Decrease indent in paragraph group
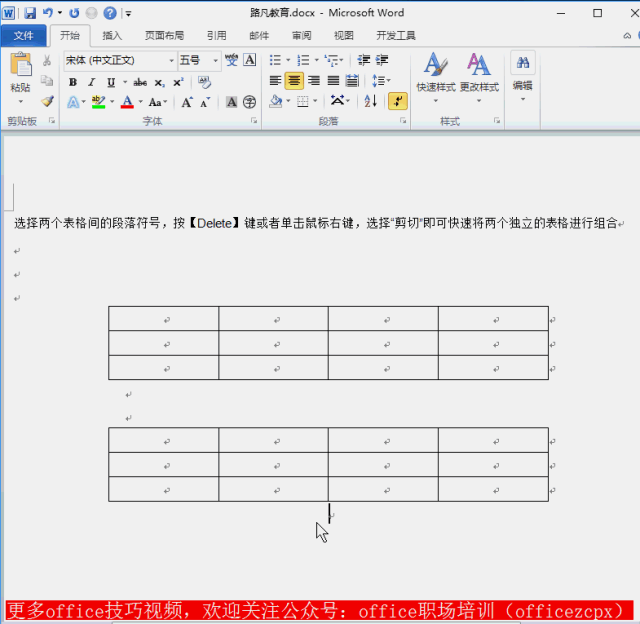Viewport: 640px width, 624px height. (x=363, y=60)
